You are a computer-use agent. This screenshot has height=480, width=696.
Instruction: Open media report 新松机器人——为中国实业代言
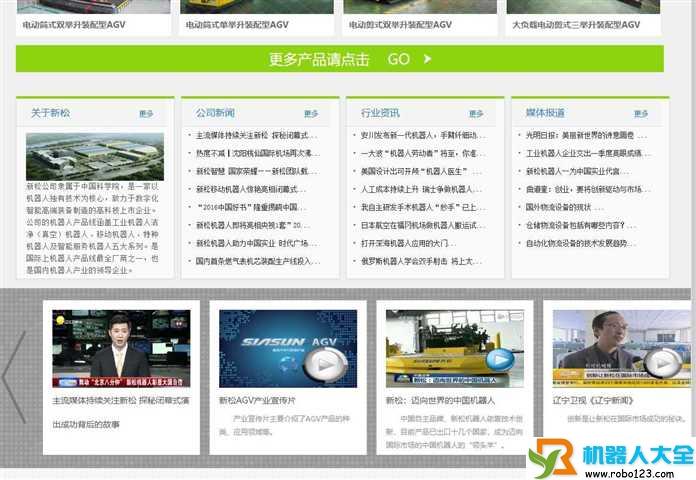point(577,171)
